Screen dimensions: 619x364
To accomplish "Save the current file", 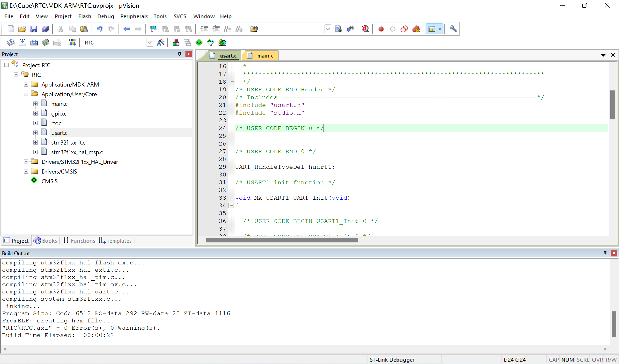I will [x=34, y=29].
